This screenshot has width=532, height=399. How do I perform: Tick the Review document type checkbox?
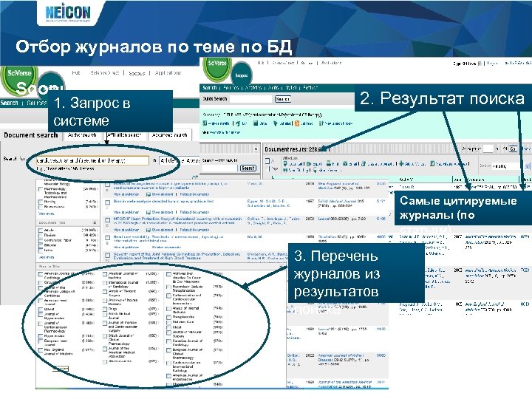[x=41, y=236]
